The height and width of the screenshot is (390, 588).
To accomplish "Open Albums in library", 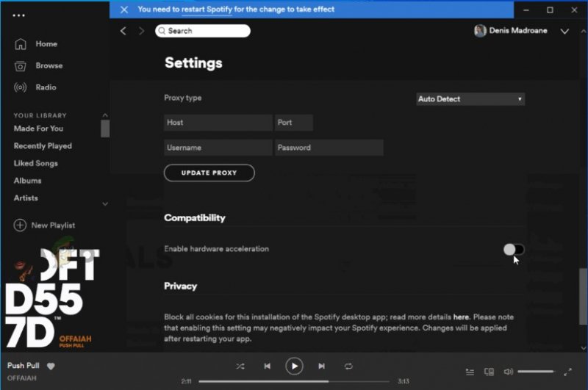I will pos(27,181).
